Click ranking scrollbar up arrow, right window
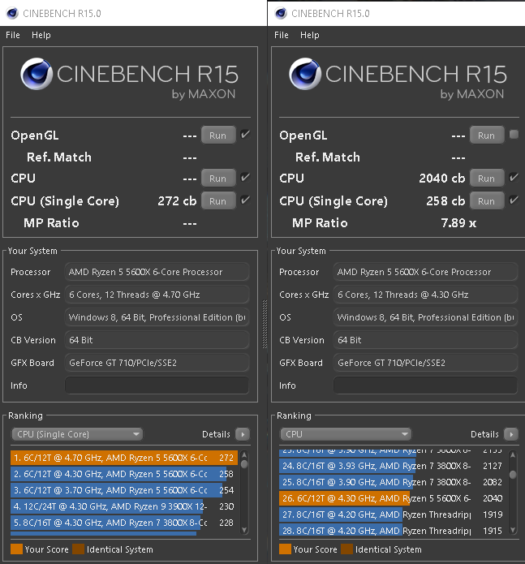Image resolution: width=525 pixels, height=564 pixels. pyautogui.click(x=513, y=455)
